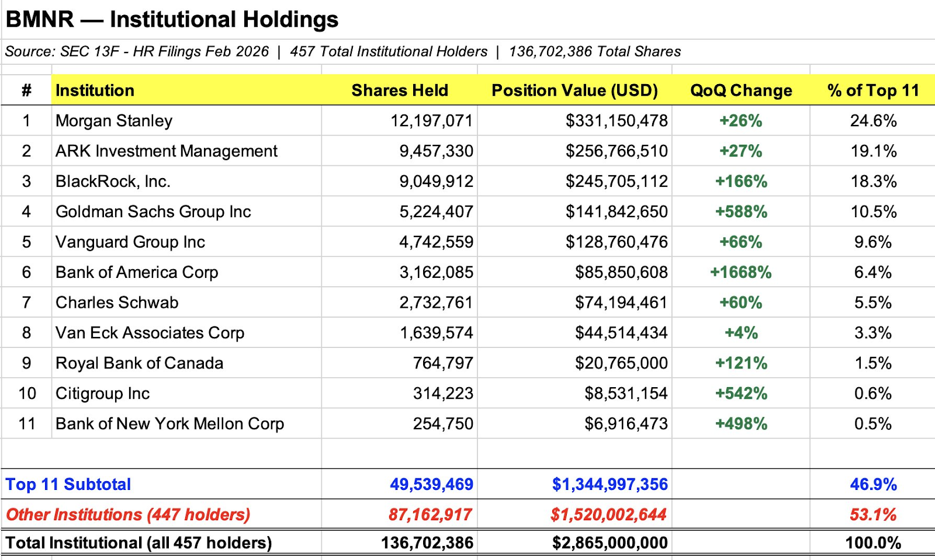Select ARK Investment Management's shares held value
This screenshot has height=560, width=935.
click(x=436, y=151)
